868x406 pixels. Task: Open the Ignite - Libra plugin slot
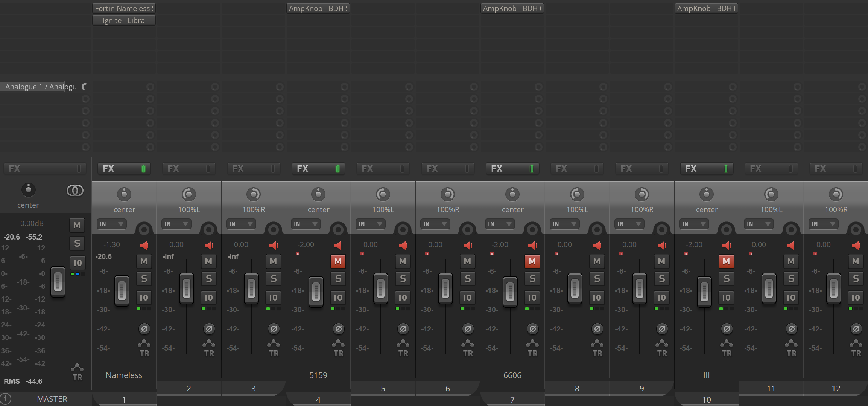[124, 20]
